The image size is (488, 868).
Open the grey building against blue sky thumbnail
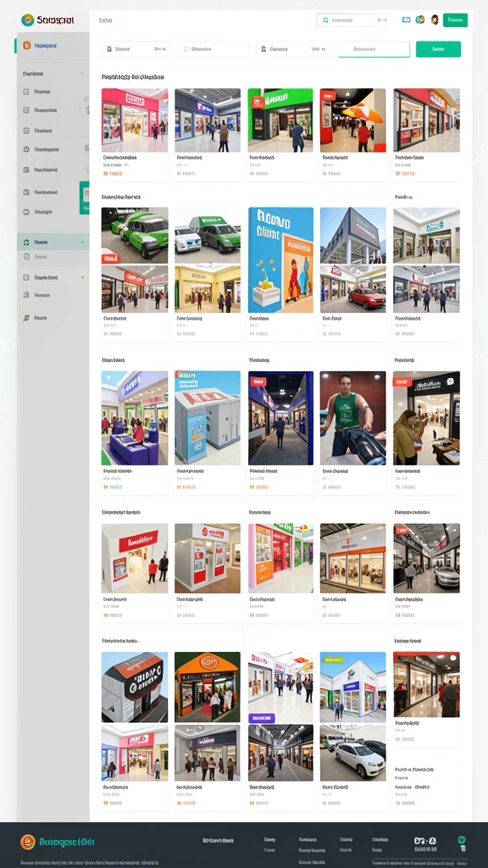(353, 236)
